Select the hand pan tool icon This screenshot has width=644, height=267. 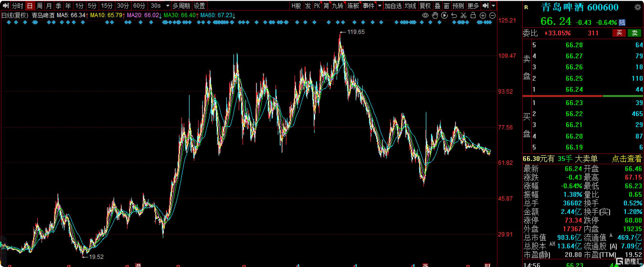tap(435, 16)
